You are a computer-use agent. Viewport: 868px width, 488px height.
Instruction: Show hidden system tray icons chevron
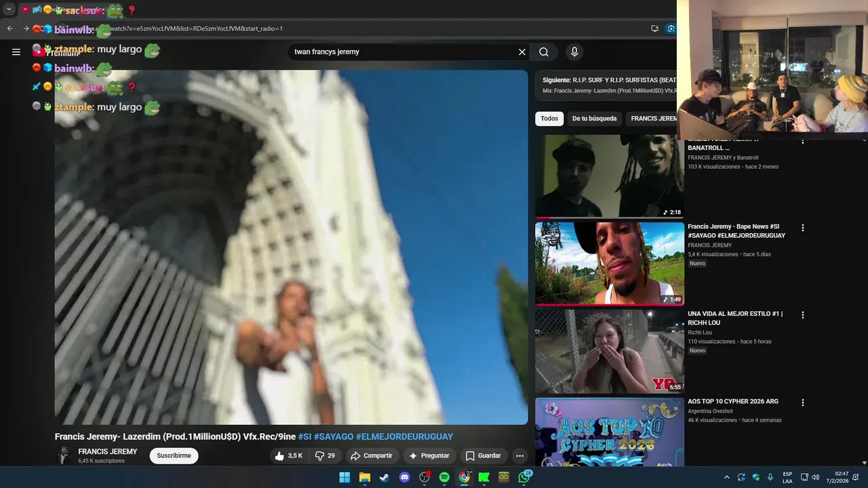[x=727, y=477]
